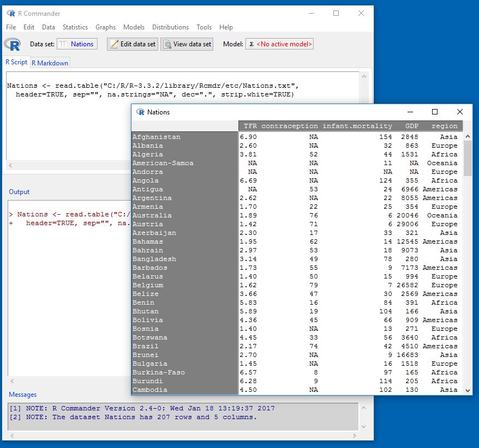Close the R Commander window
479x448 pixels.
click(361, 13)
